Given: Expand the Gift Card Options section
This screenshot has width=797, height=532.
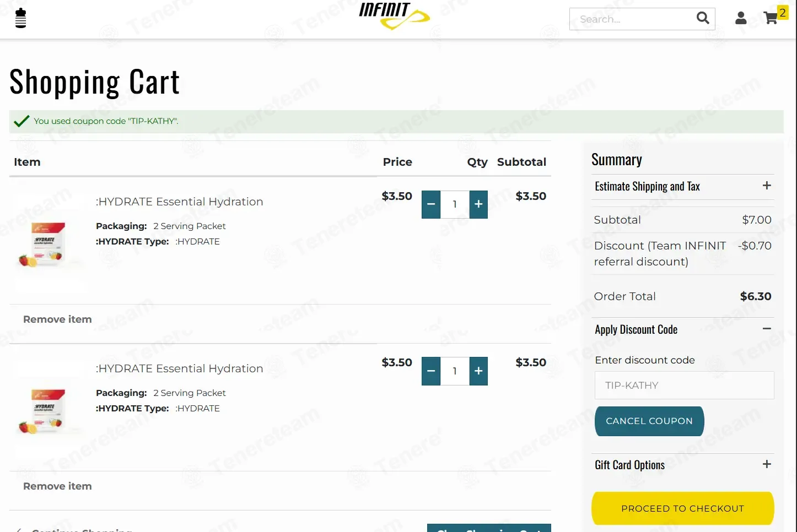Looking at the screenshot, I should click(x=683, y=465).
